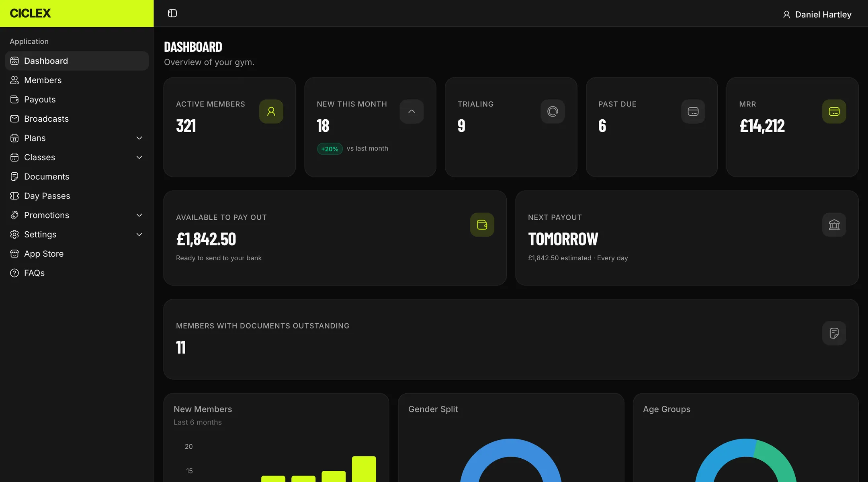
Task: Click the Trialing card circular icon
Action: coord(553,111)
